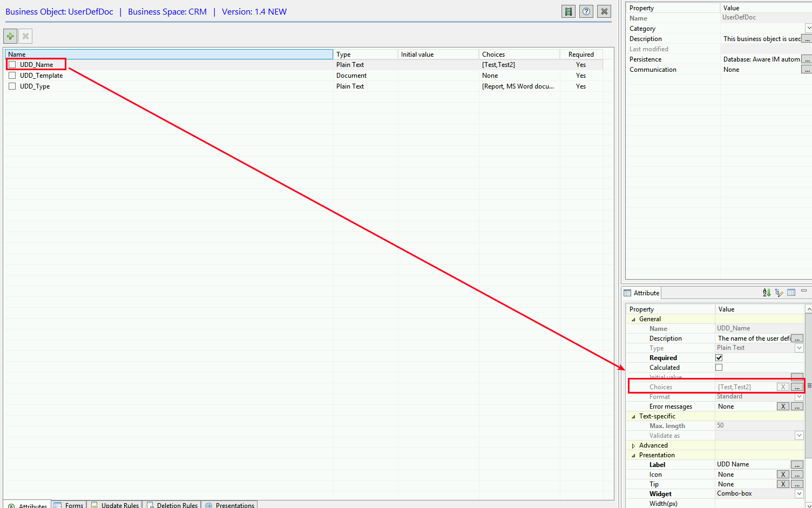This screenshot has width=812, height=508.
Task: Save the business object with the disk icon
Action: coord(569,11)
